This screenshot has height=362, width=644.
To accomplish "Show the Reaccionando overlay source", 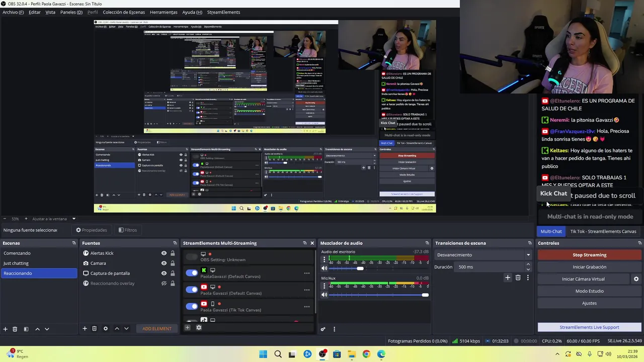I will click(x=164, y=283).
